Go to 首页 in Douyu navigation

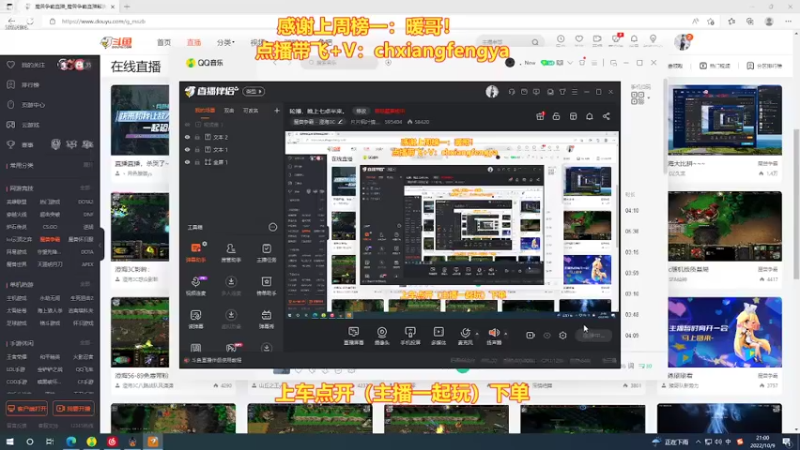pyautogui.click(x=164, y=42)
